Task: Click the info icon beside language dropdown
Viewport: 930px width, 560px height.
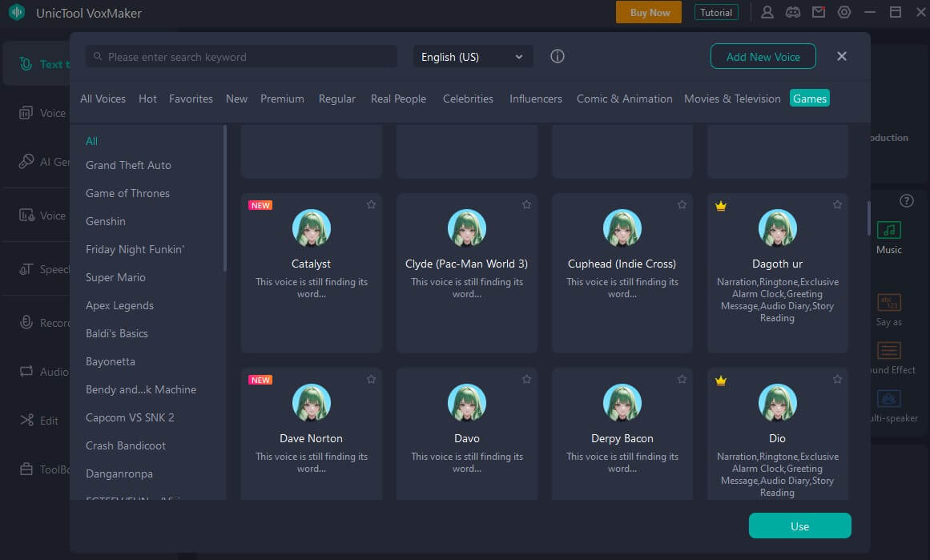Action: (558, 57)
